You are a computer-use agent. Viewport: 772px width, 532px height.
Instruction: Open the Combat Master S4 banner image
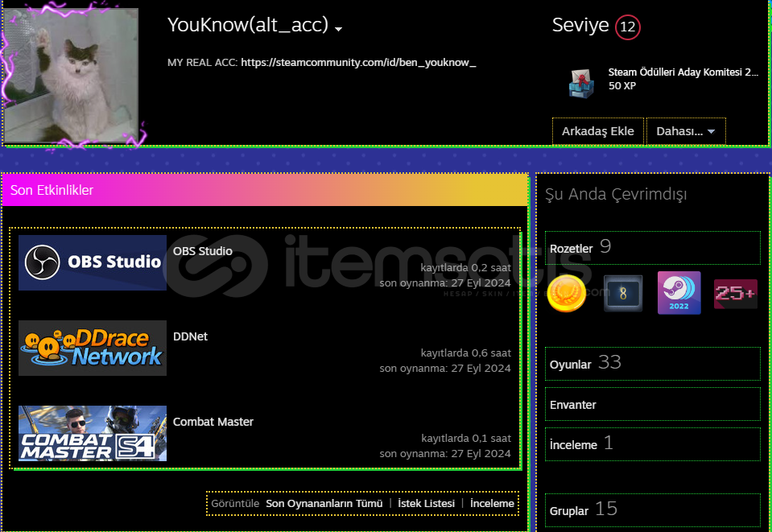point(93,433)
